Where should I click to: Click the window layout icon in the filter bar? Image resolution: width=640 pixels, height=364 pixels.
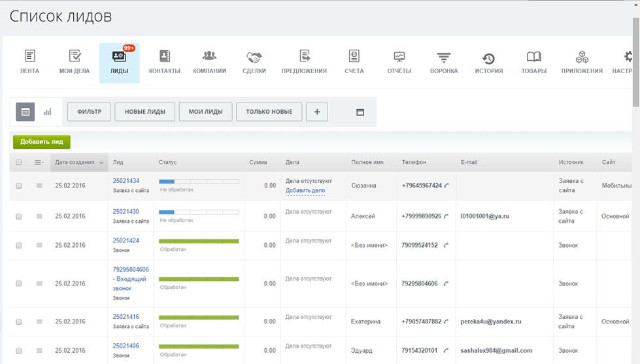(360, 112)
